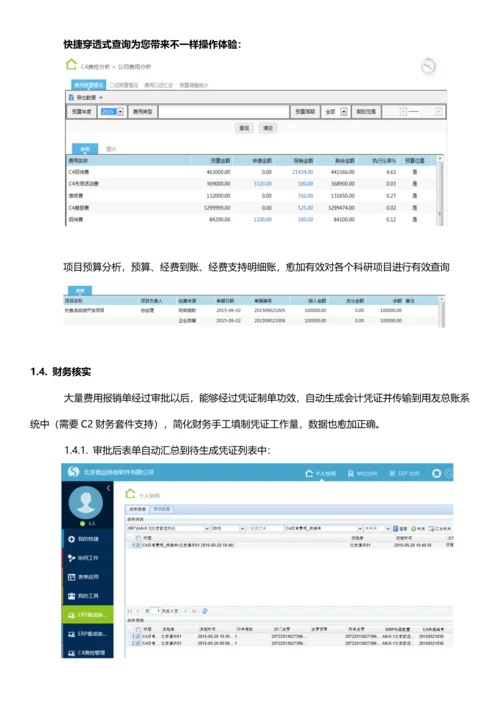The height and width of the screenshot is (707, 500).
Task: Toggle checkbox for row 2 in the lower list
Action: [138, 643]
